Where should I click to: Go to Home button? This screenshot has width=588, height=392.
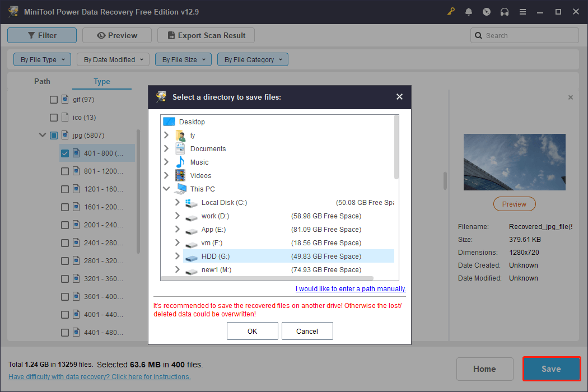(484, 368)
